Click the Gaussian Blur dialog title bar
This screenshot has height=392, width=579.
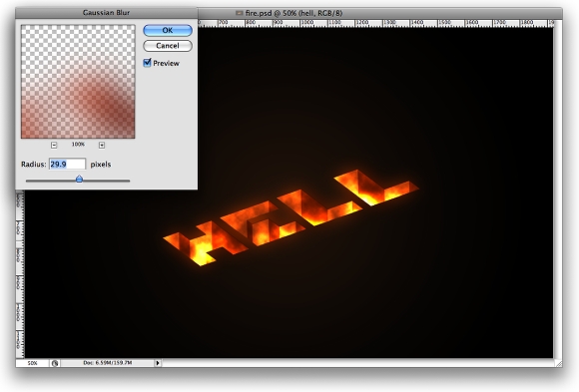pyautogui.click(x=107, y=13)
